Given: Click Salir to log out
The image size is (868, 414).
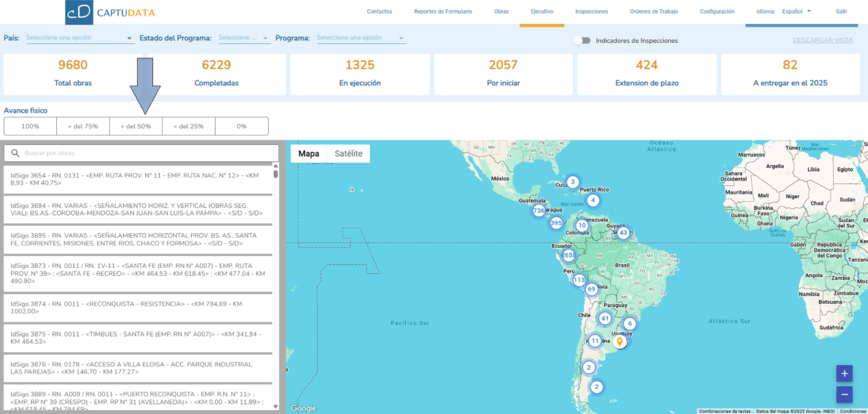Looking at the screenshot, I should point(841,12).
